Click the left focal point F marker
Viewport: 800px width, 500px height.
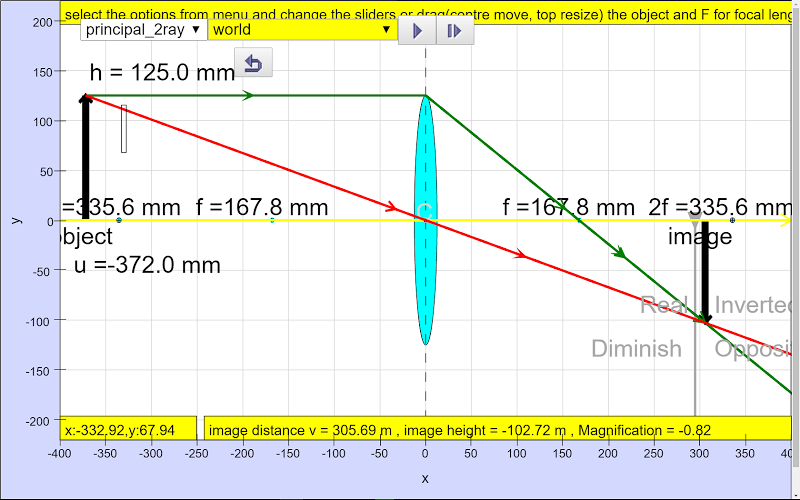[272, 220]
